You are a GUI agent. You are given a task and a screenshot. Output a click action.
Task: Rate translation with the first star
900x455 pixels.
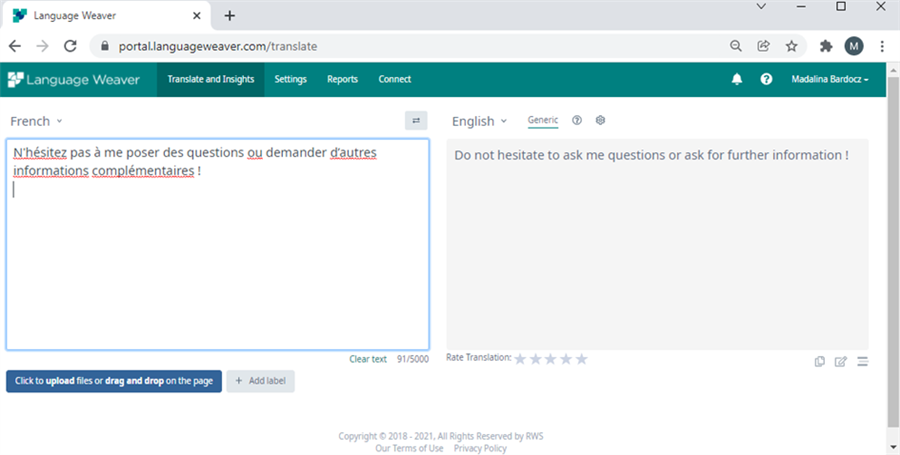click(520, 359)
